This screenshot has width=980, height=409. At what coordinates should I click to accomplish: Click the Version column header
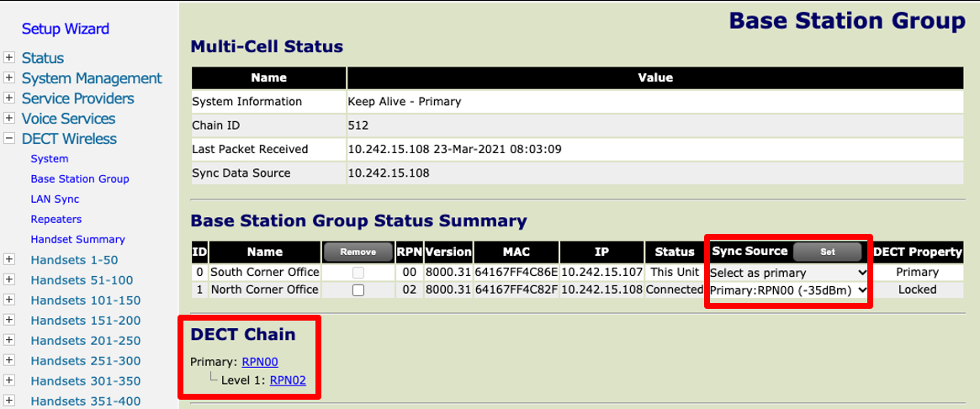(448, 252)
